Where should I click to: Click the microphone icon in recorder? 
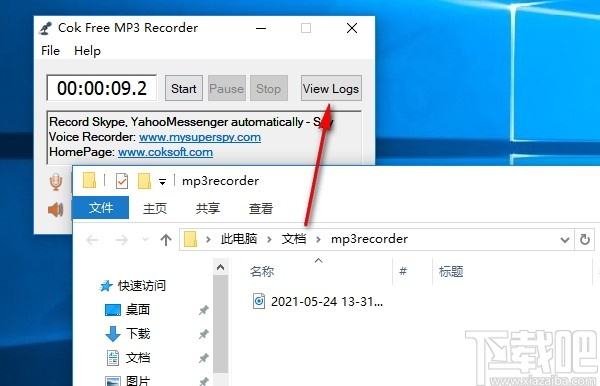pos(56,182)
